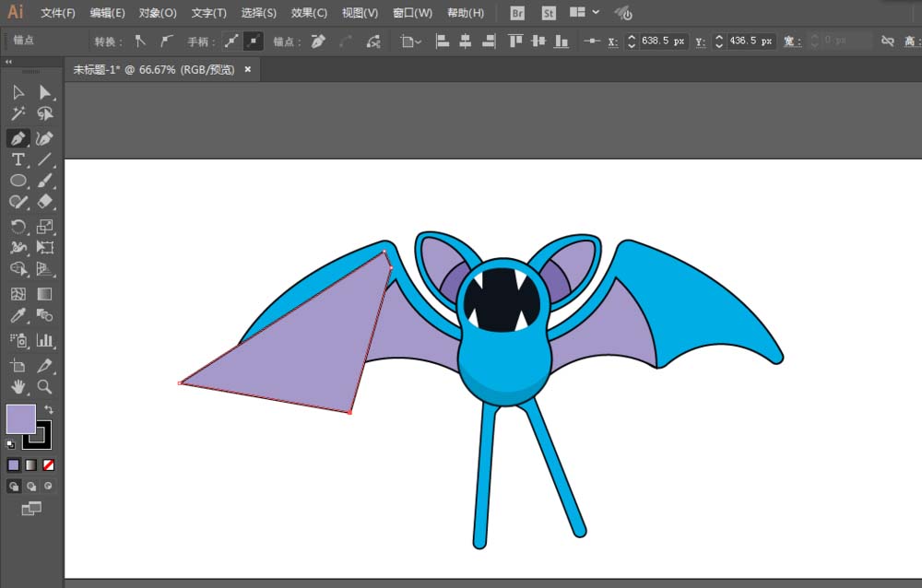The width and height of the screenshot is (922, 588).
Task: Select the Direct Selection tool
Action: (44, 92)
